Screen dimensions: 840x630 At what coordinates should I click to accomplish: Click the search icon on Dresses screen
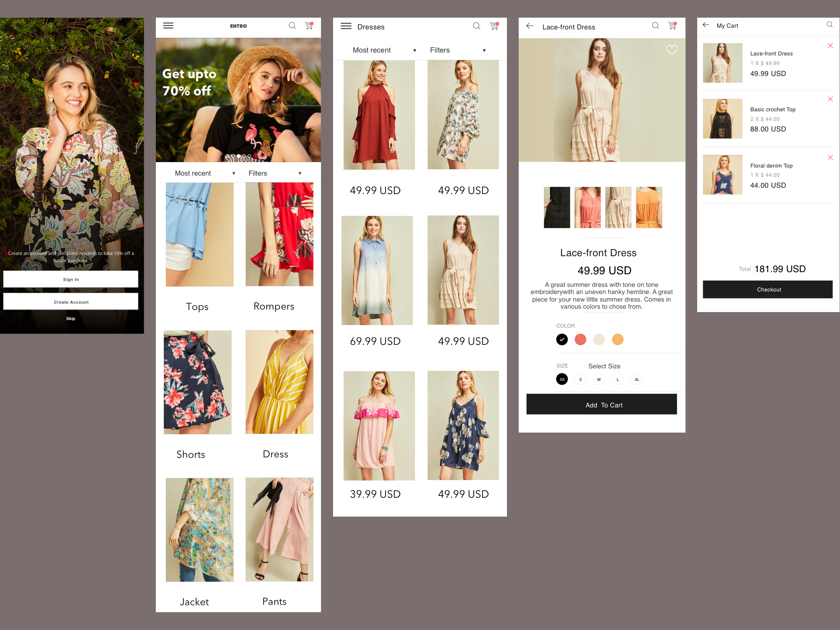tap(476, 26)
